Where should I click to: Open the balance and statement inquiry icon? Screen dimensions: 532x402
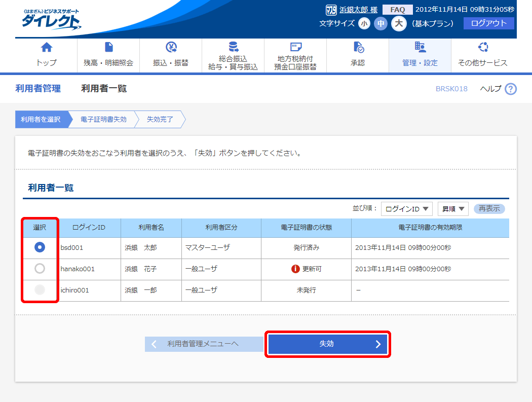click(x=108, y=48)
